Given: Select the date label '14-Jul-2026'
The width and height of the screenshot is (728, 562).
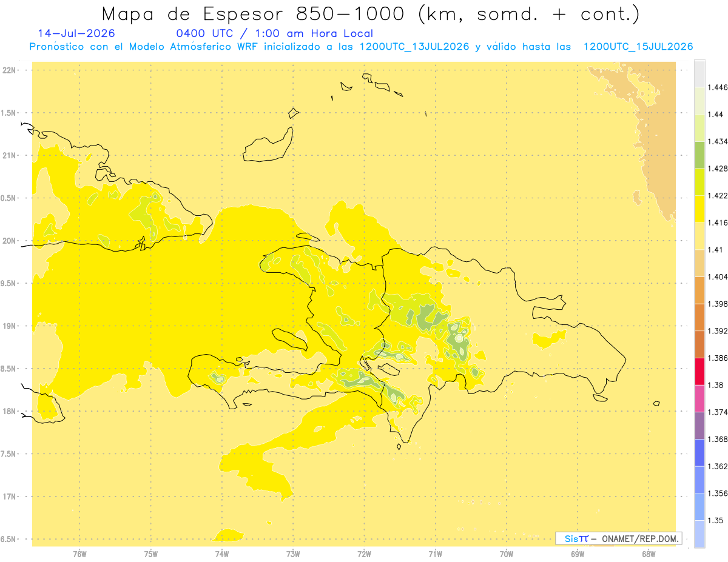Looking at the screenshot, I should [x=76, y=33].
